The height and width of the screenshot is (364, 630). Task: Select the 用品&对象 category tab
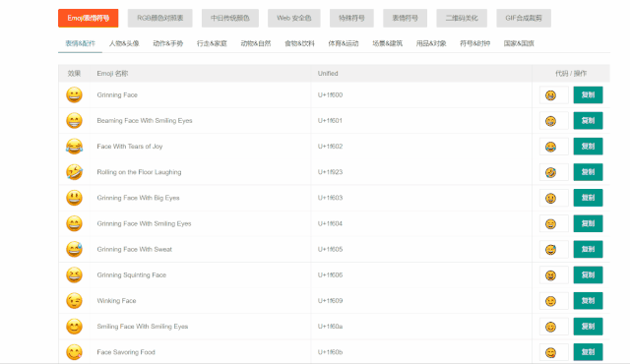pos(431,43)
